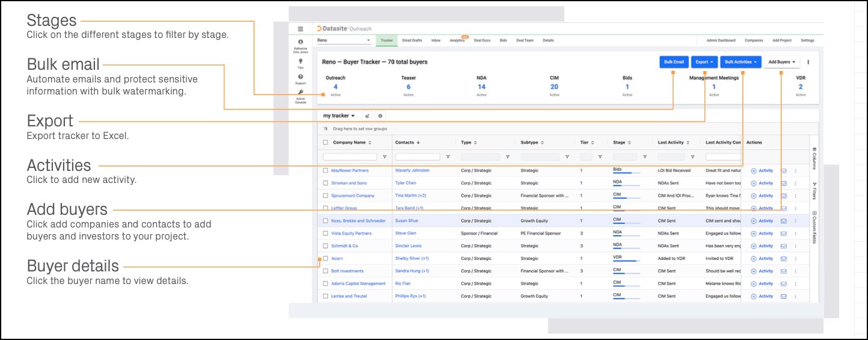The height and width of the screenshot is (340, 868).
Task: Click the Tips lightbulb icon
Action: [x=301, y=60]
